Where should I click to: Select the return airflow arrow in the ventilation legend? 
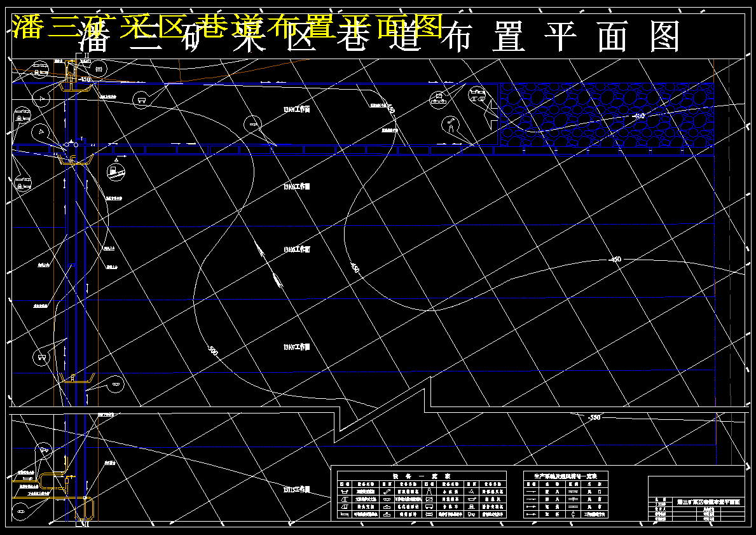pyautogui.click(x=531, y=499)
